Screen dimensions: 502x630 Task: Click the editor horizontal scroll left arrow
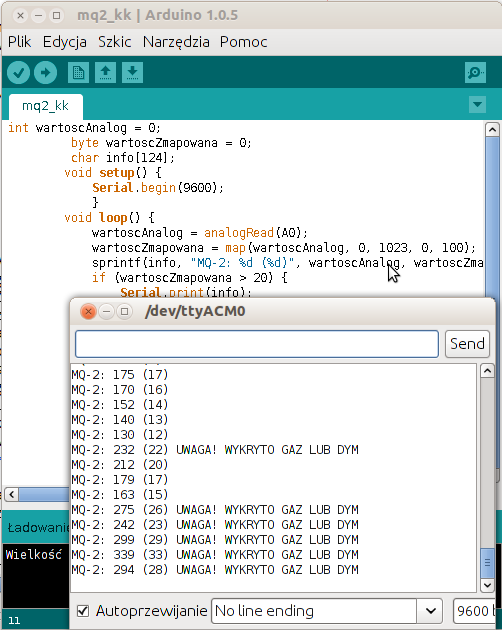point(11,494)
